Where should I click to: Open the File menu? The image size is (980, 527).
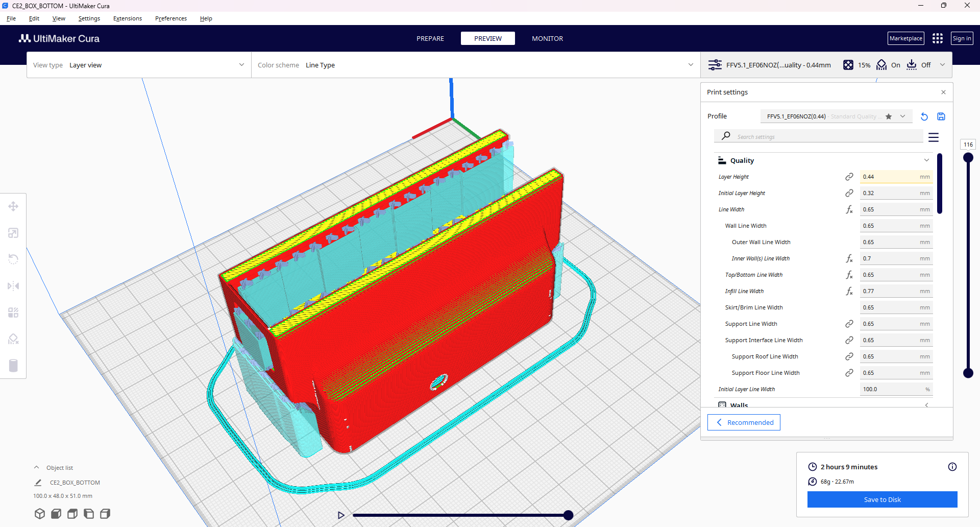(11, 18)
